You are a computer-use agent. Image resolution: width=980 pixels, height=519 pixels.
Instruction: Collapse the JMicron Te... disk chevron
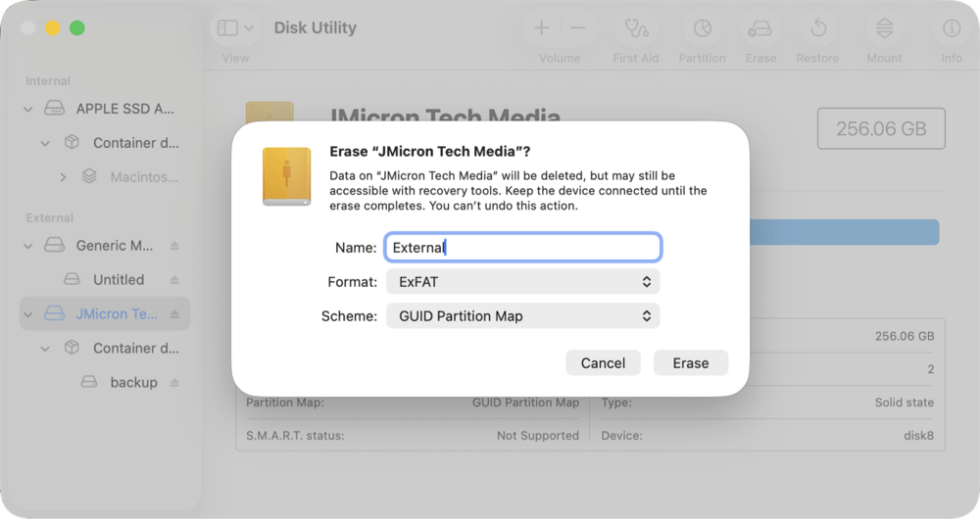28,314
